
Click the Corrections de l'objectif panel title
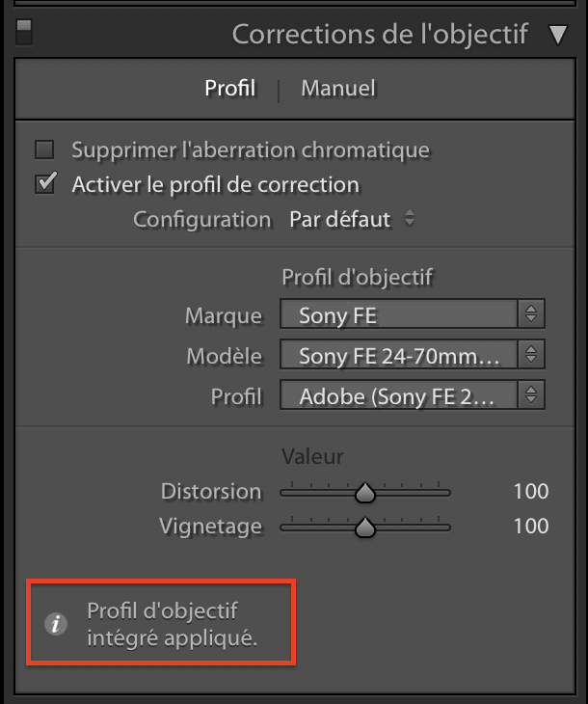380,35
